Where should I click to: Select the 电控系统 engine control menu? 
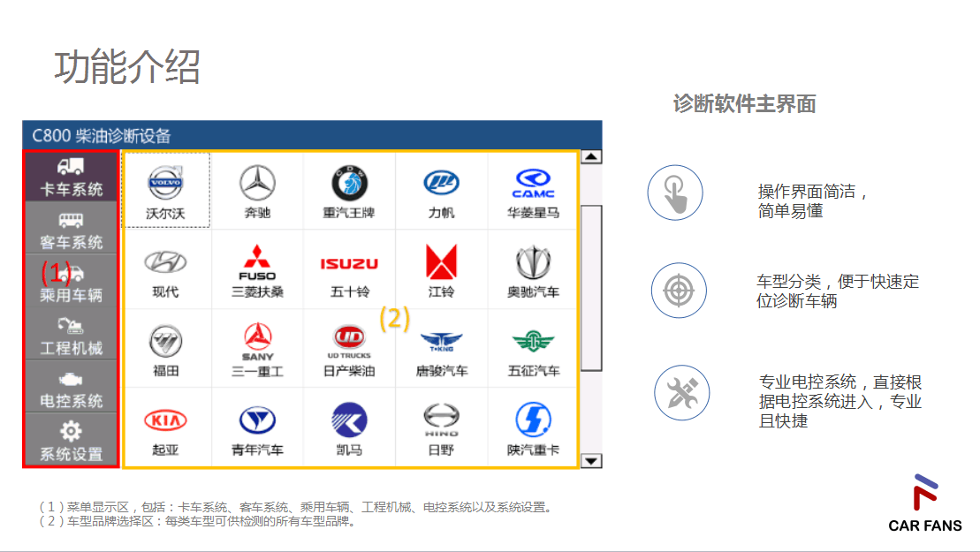[x=72, y=387]
